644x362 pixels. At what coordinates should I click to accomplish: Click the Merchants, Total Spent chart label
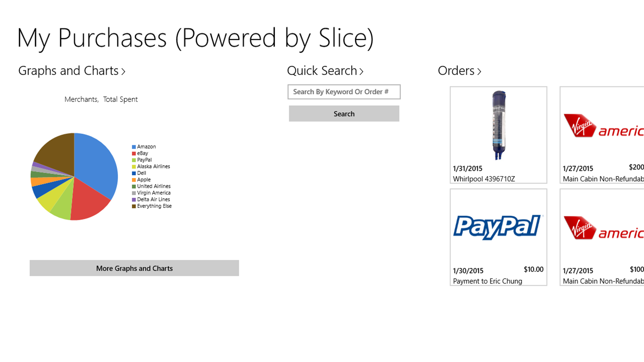coord(101,99)
